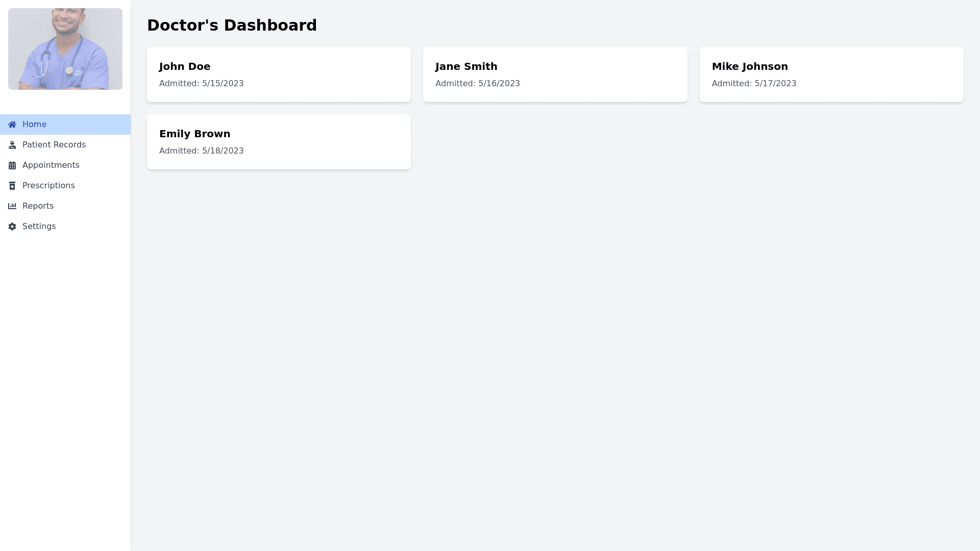Viewport: 980px width, 551px height.
Task: Open Mike Johnson patient card
Action: (x=831, y=74)
